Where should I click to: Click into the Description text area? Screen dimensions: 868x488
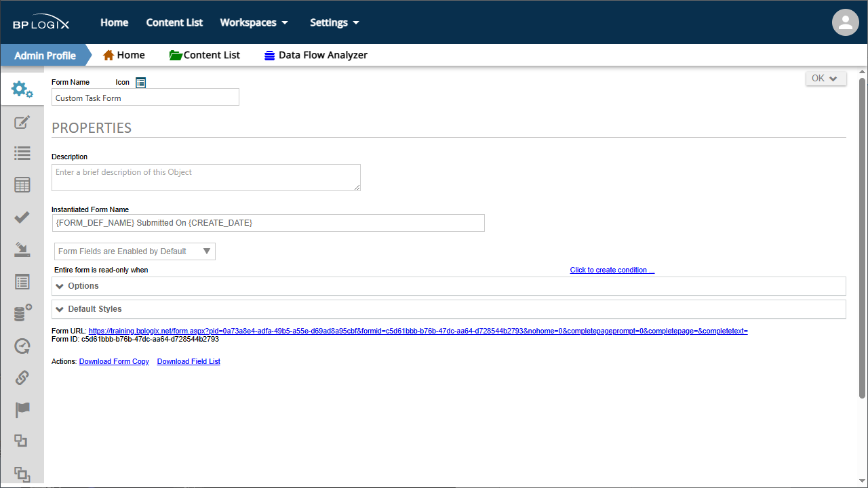(x=206, y=178)
